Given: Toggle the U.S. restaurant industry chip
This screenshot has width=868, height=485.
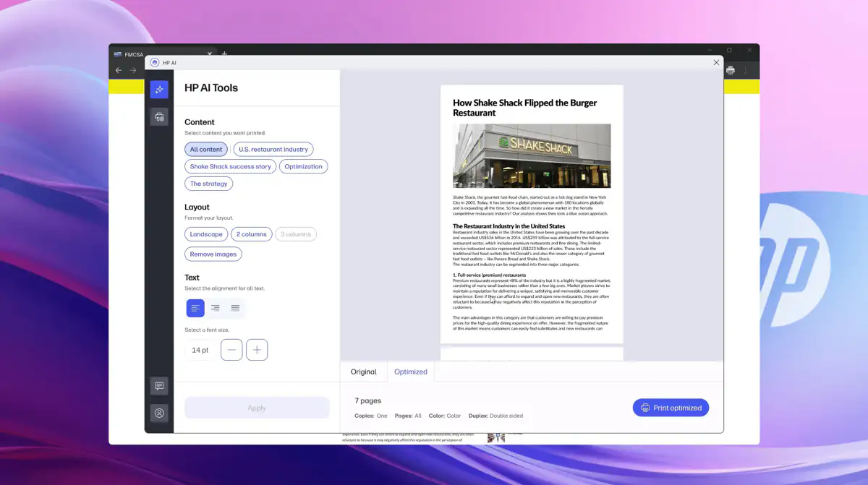Looking at the screenshot, I should (273, 150).
